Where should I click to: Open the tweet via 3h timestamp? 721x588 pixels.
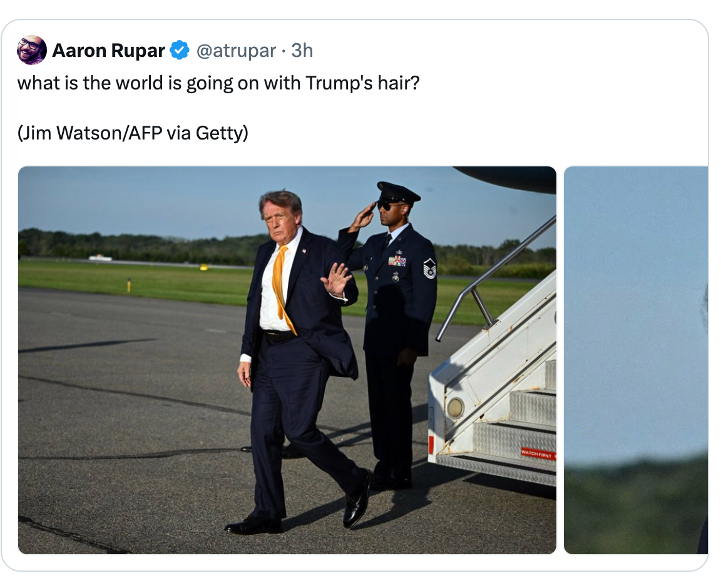tap(302, 50)
